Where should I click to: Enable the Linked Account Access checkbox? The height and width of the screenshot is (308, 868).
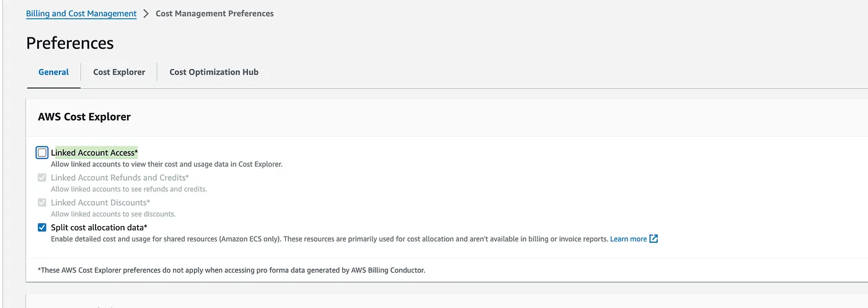(x=42, y=152)
